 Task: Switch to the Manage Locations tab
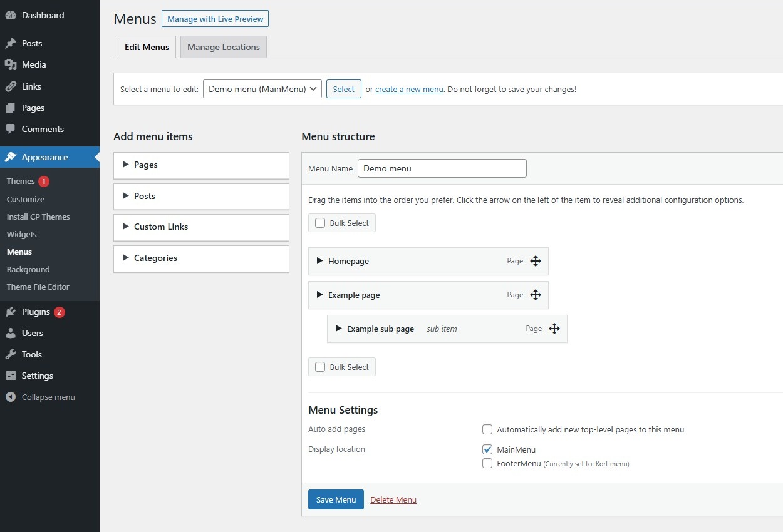(224, 47)
